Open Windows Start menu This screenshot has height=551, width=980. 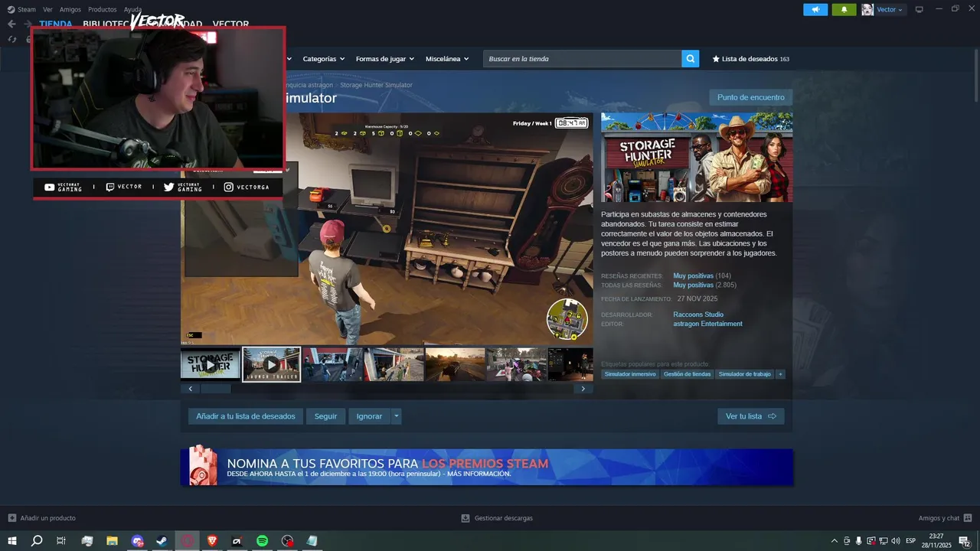click(11, 541)
